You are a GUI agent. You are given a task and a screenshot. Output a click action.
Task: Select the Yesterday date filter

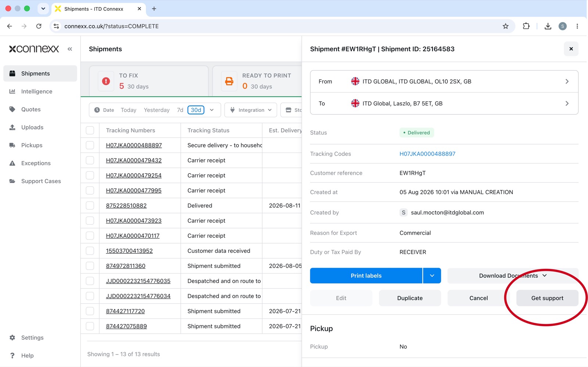[157, 110]
